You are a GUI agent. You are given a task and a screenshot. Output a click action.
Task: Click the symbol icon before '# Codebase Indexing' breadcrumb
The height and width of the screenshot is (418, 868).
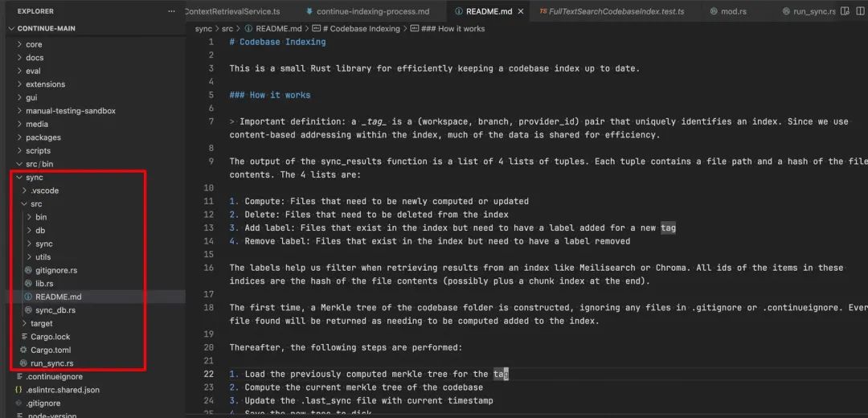(316, 28)
